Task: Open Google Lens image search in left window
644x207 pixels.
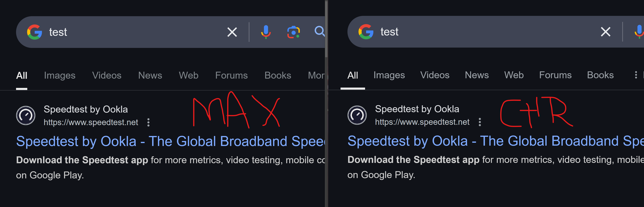Action: pyautogui.click(x=293, y=32)
